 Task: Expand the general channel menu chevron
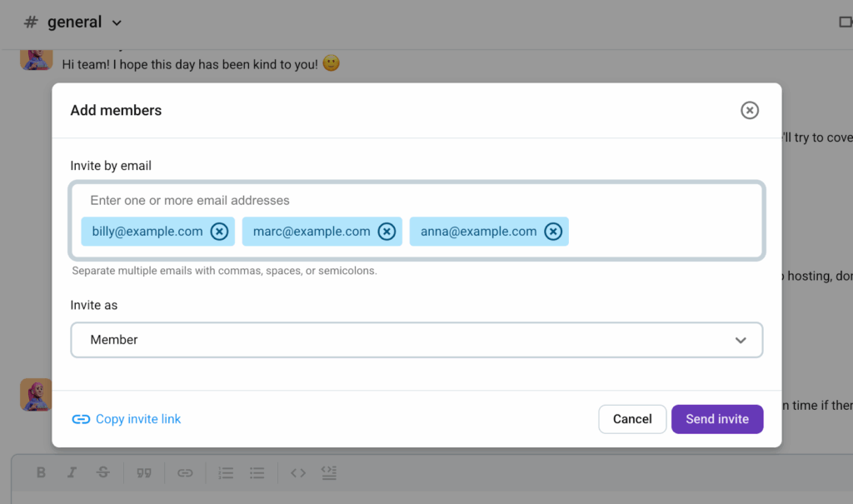tap(117, 22)
